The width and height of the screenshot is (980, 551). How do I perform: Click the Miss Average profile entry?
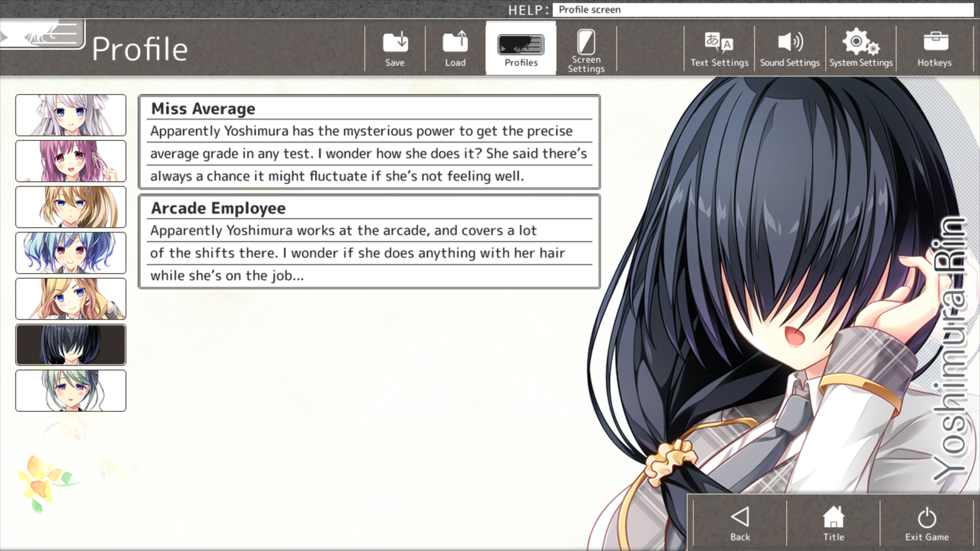369,142
